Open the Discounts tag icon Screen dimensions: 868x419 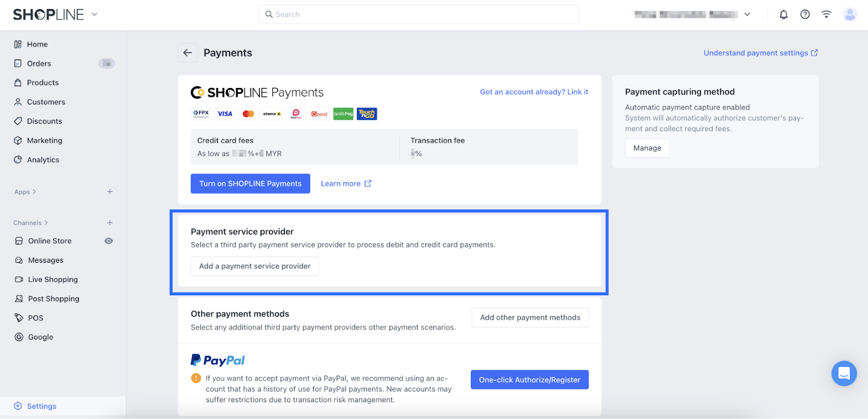coord(18,121)
